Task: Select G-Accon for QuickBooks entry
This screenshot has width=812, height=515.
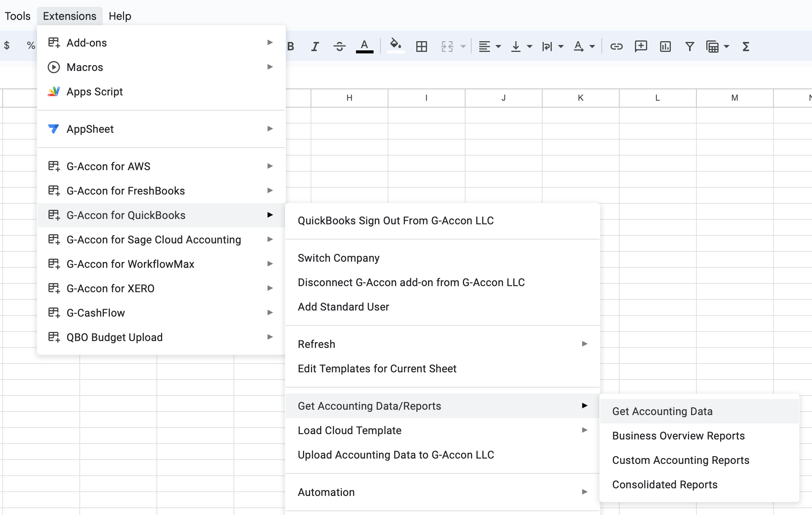Action: click(x=161, y=215)
